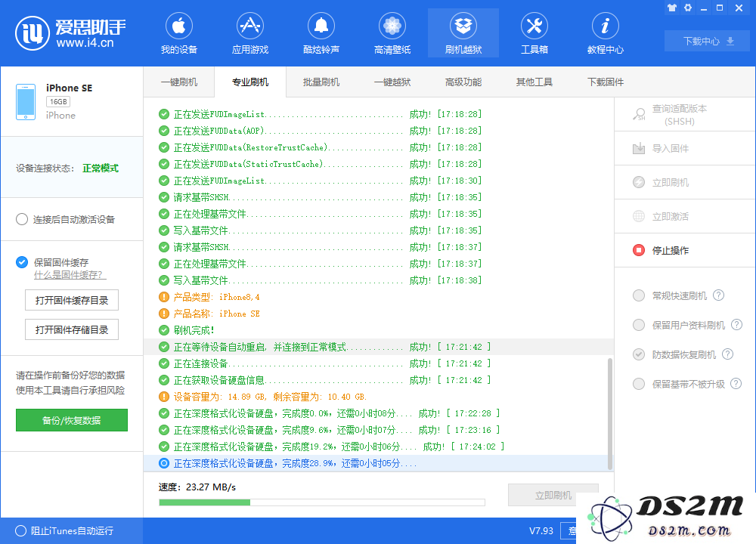Screen dimensions: 756x544
Task: Select 保留基带不被升级 option
Action: (639, 384)
